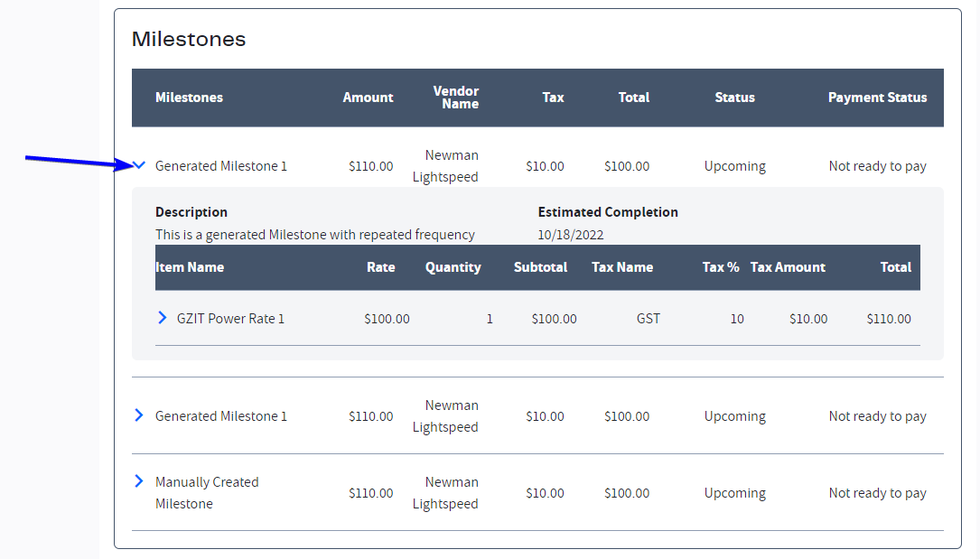Click the Payment Status column header
The image size is (980, 559).
click(x=877, y=98)
